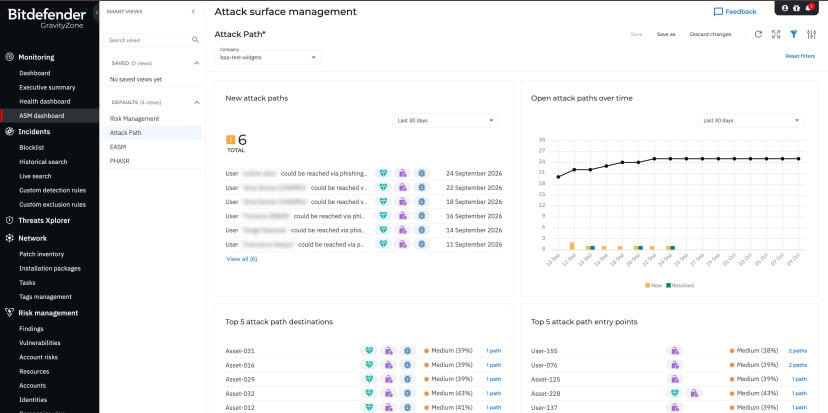
Task: Open 2 paths link for User-155
Action: (x=798, y=351)
